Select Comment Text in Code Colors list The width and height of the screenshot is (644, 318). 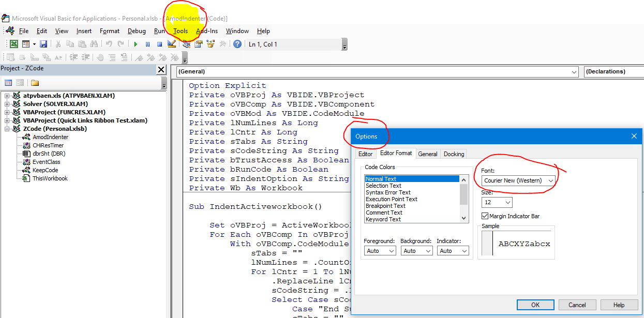coord(384,213)
